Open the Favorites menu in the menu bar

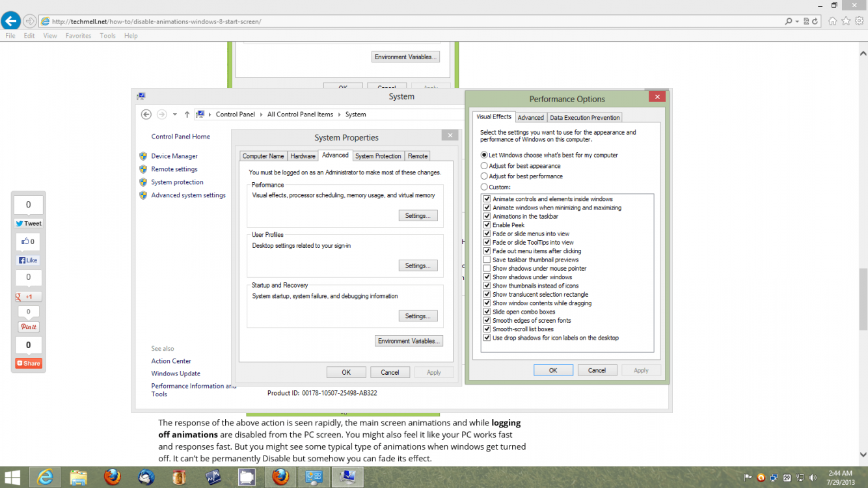[78, 36]
